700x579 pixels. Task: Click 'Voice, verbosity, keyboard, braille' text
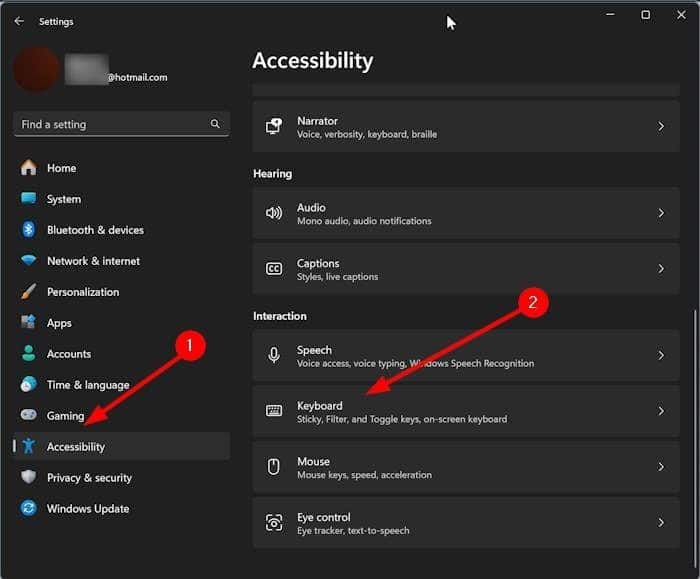point(367,134)
